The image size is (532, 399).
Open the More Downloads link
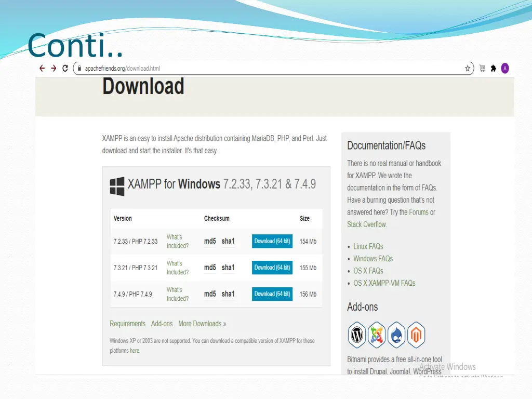pos(202,324)
